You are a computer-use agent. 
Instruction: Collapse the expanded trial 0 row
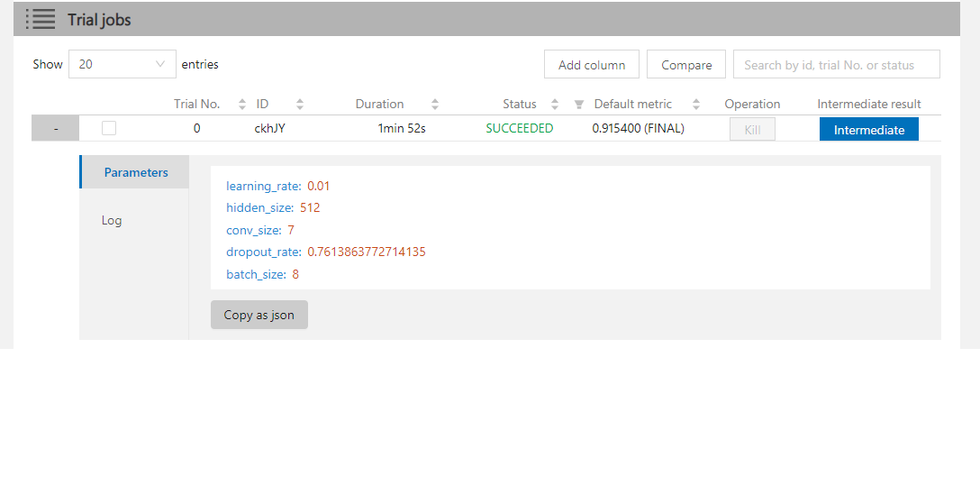click(56, 129)
